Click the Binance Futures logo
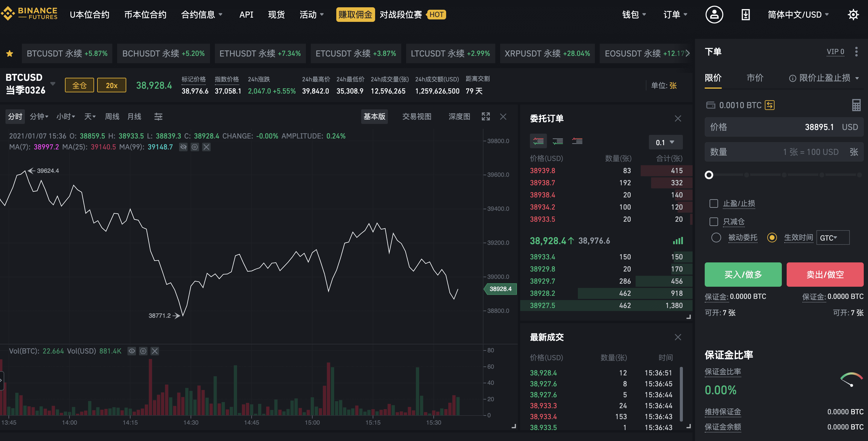The height and width of the screenshot is (441, 868). click(x=29, y=14)
